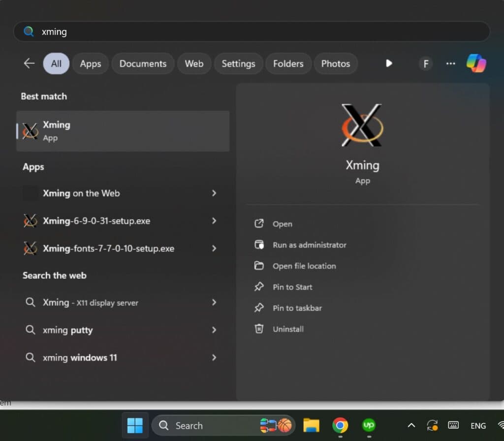
Task: Switch to the Apps filter tab
Action: (91, 63)
